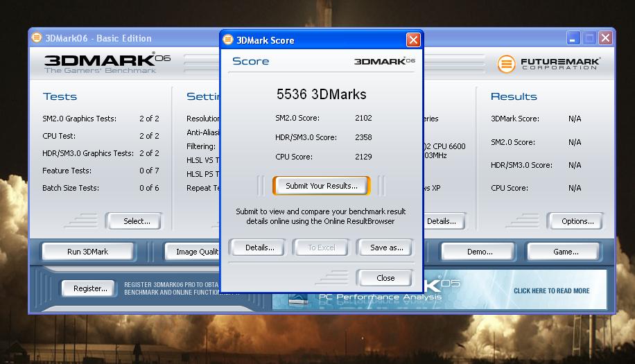Click the 5536 3DMarks score text
The image size is (635, 364).
coord(322,94)
